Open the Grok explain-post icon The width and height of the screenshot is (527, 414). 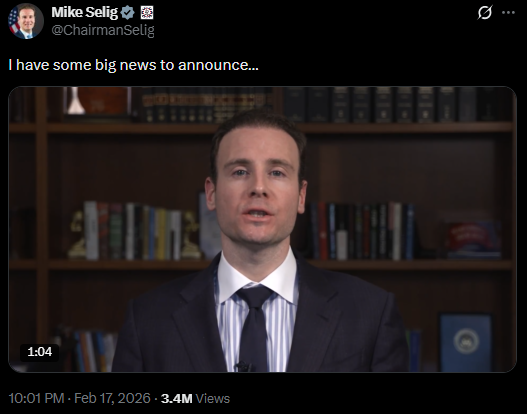(485, 12)
